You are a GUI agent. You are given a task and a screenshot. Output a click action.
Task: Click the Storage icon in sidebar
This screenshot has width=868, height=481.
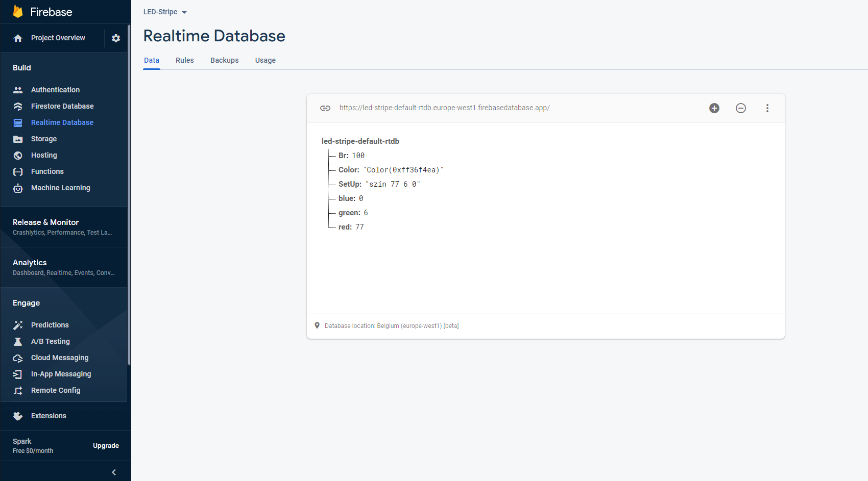[18, 139]
